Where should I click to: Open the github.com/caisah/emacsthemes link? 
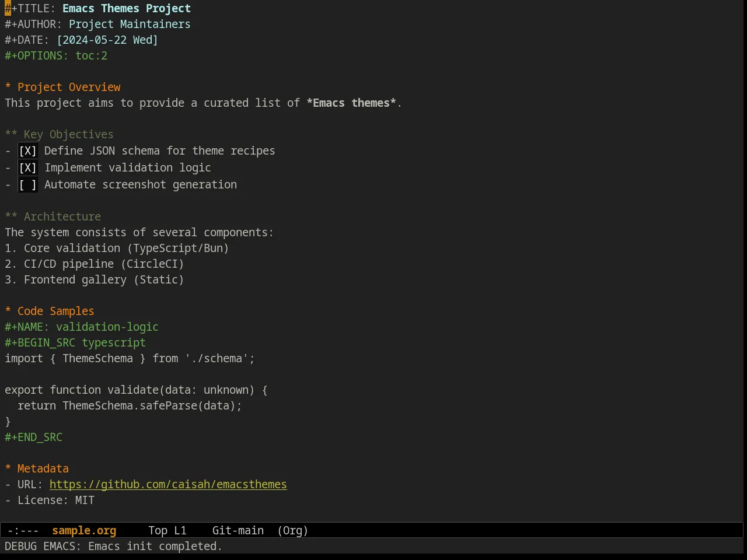pyautogui.click(x=168, y=484)
